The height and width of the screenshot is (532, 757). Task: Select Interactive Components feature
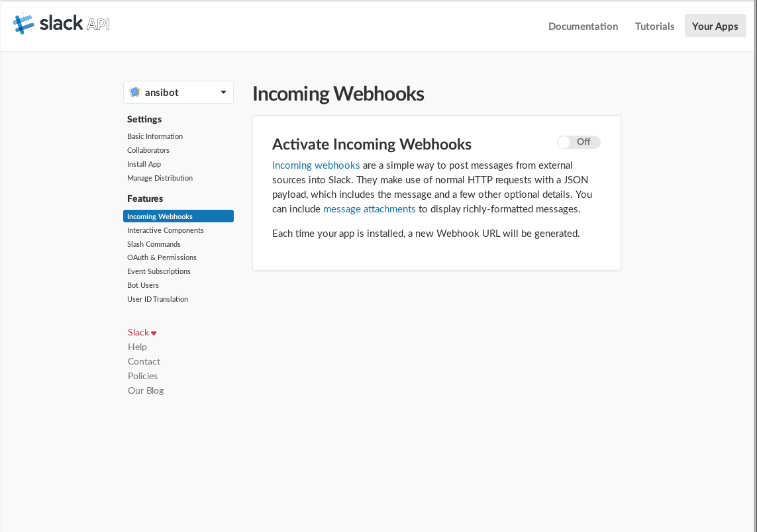click(166, 230)
